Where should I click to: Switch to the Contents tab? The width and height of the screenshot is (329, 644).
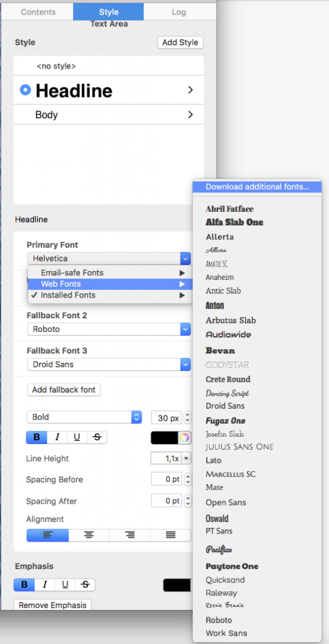38,12
